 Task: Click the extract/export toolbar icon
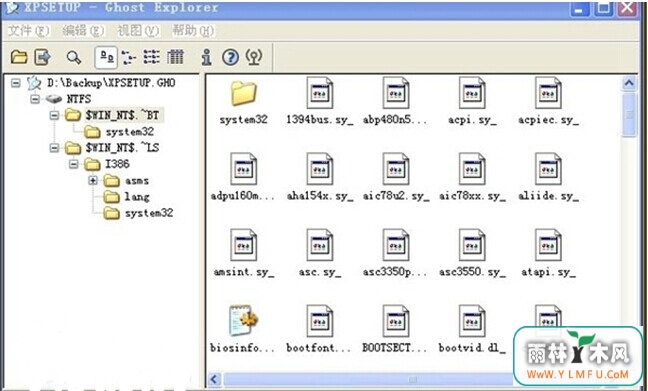[43, 57]
